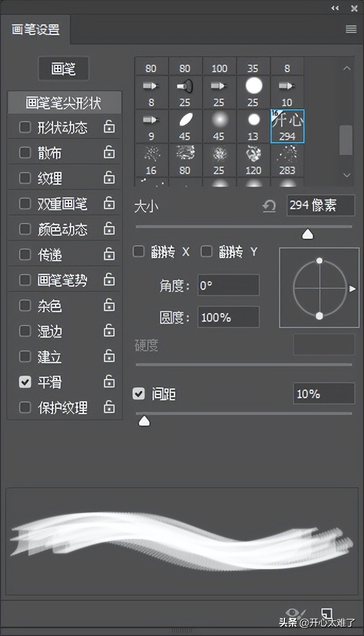Check the 翻转 X checkbox
The height and width of the screenshot is (636, 364).
(138, 252)
